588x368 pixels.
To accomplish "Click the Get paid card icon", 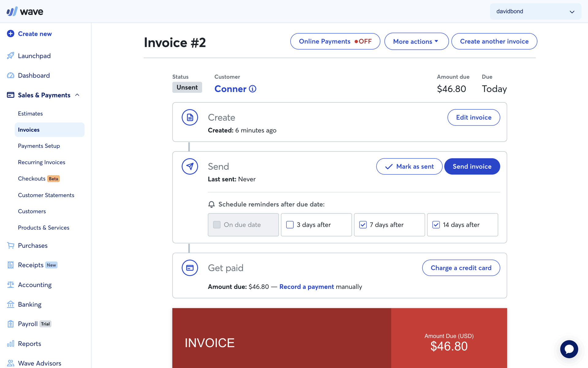I will coord(190,268).
